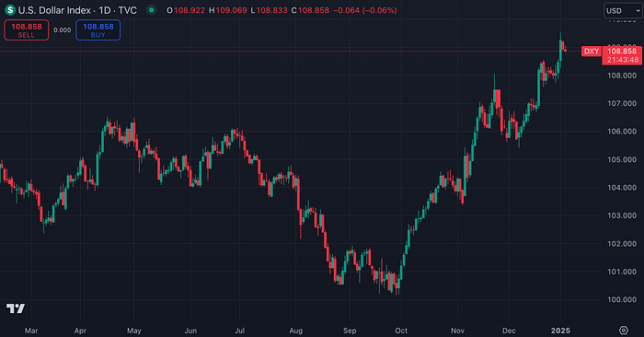Click the Apr label on time axis

80,331
